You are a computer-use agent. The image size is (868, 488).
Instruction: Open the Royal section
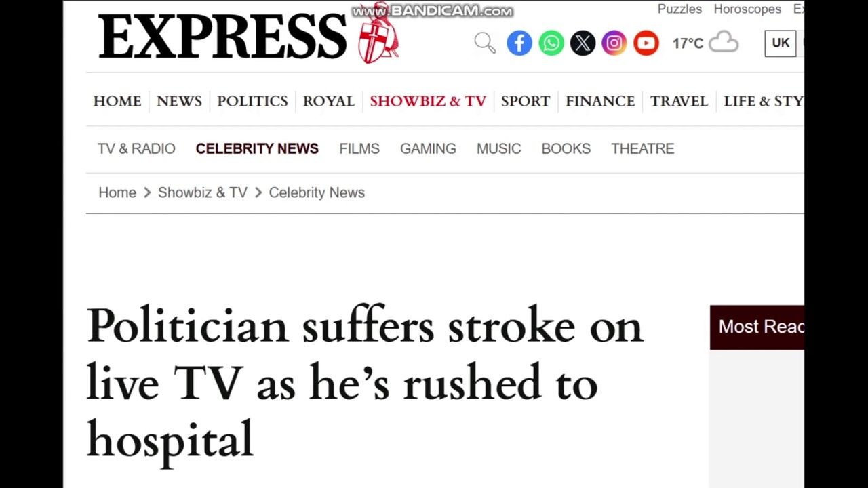pyautogui.click(x=329, y=101)
